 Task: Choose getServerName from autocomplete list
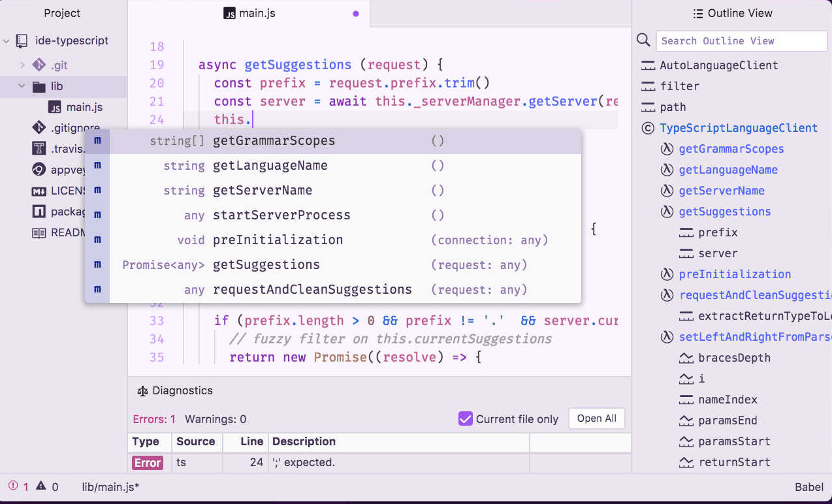coord(333,191)
